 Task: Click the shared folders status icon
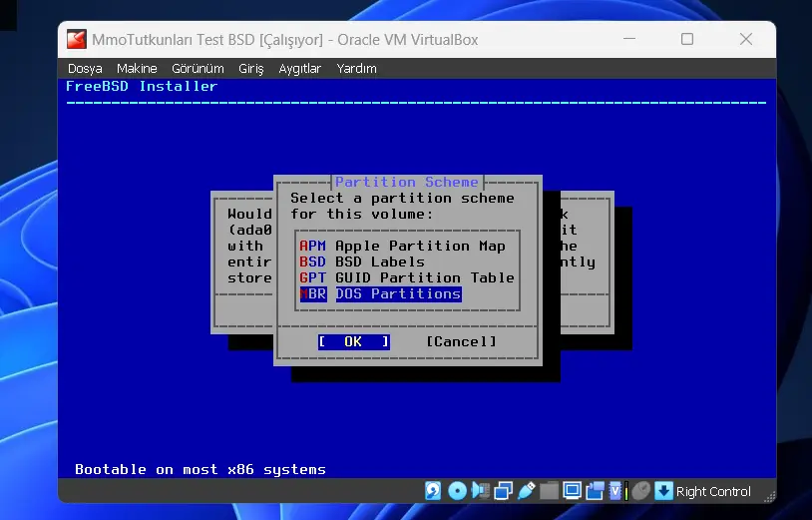click(x=549, y=490)
